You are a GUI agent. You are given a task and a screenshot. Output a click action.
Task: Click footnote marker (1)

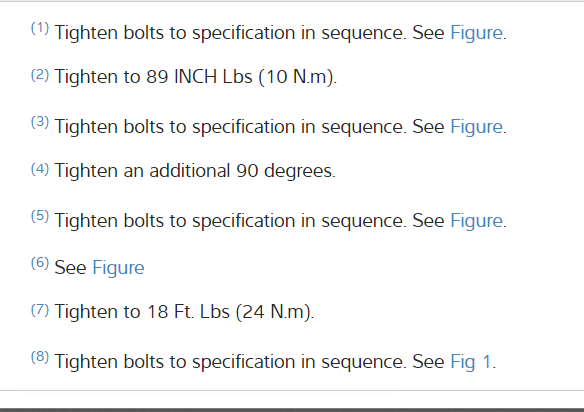[x=39, y=28]
